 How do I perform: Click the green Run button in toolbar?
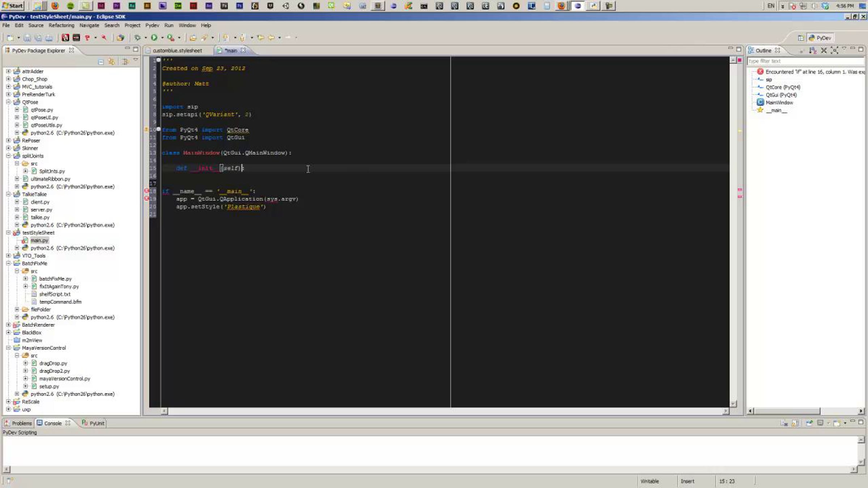(154, 38)
